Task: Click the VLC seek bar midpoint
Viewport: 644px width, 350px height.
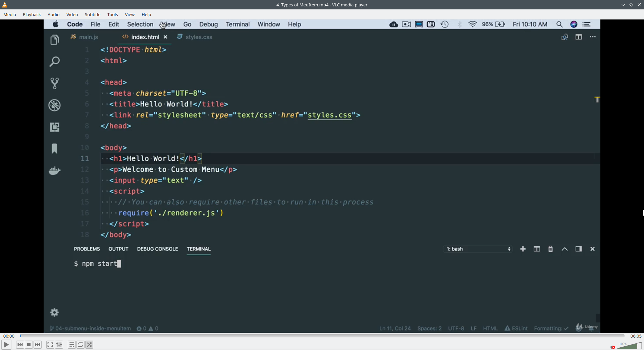Action: click(322, 336)
